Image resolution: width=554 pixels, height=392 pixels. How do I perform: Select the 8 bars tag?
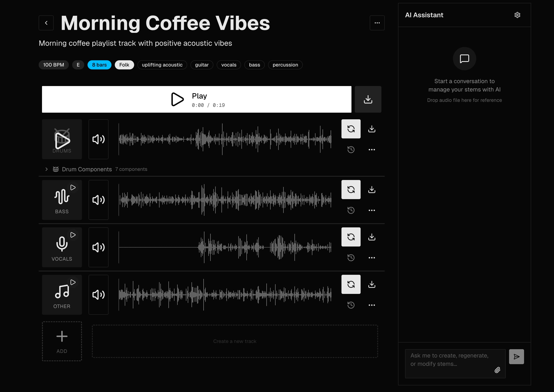tap(99, 65)
